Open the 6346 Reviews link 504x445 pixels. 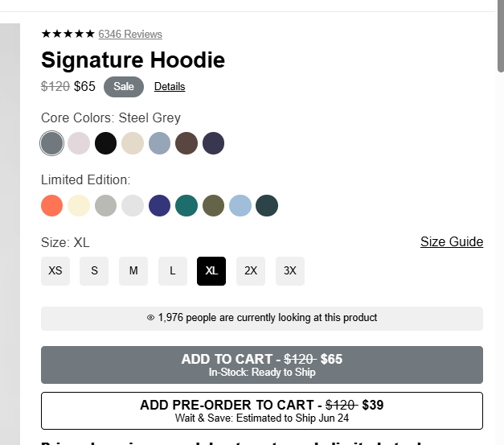(x=130, y=35)
